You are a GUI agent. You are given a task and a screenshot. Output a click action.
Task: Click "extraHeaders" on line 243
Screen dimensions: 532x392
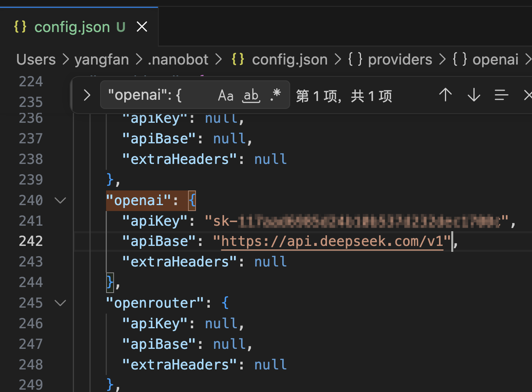click(180, 262)
